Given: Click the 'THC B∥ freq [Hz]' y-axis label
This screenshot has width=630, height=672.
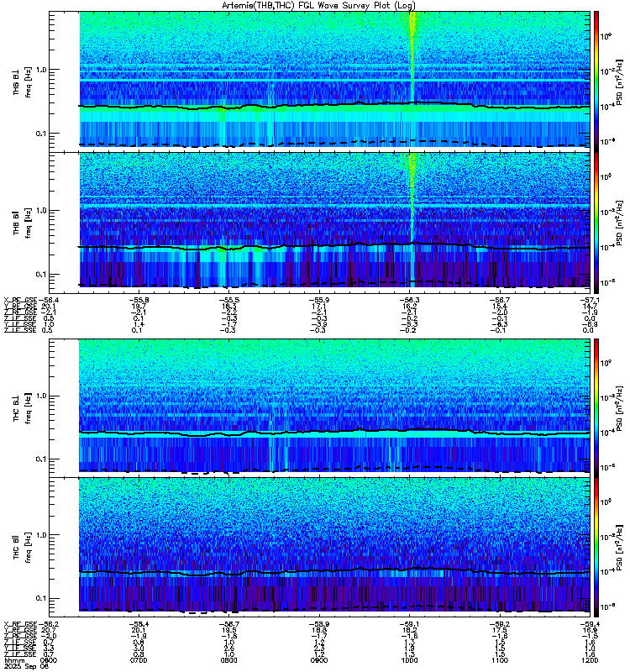Looking at the screenshot, I should point(22,548).
